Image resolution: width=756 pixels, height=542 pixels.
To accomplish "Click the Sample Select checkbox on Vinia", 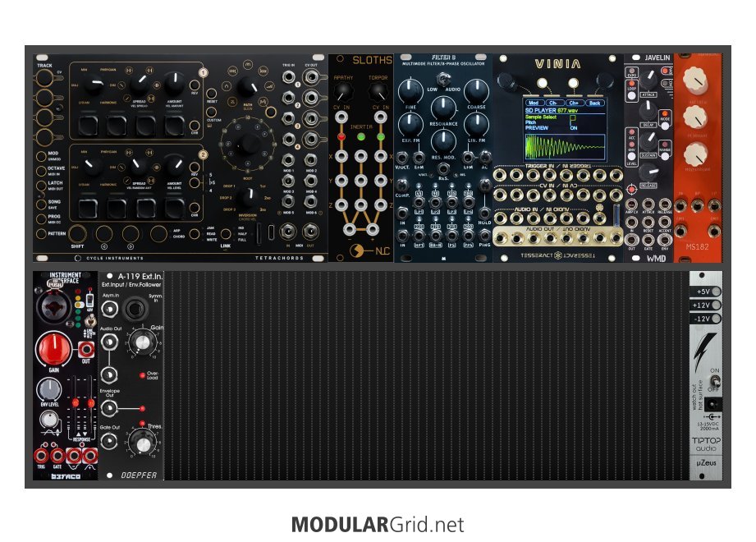I will coord(573,117).
